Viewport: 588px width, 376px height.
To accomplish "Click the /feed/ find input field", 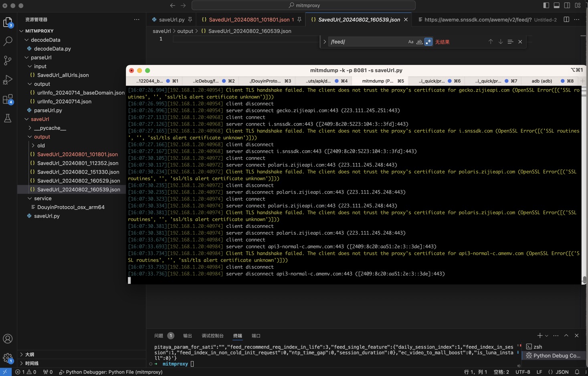I will coord(367,42).
